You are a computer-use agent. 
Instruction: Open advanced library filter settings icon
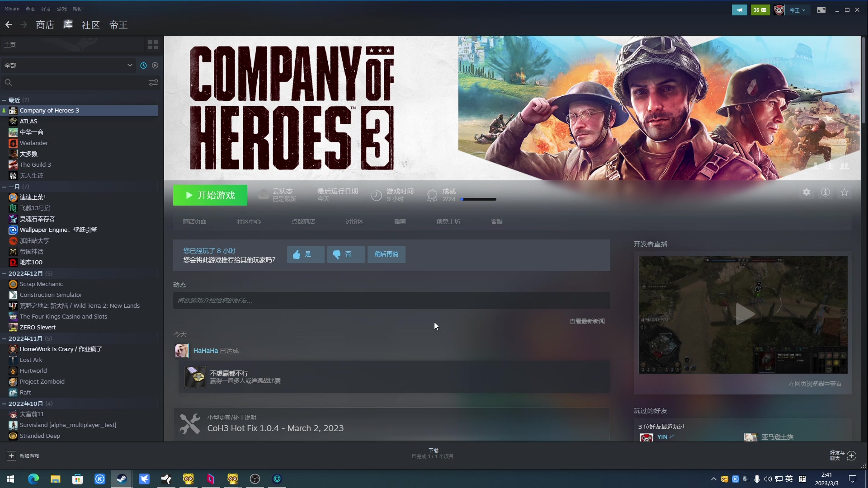click(x=153, y=83)
